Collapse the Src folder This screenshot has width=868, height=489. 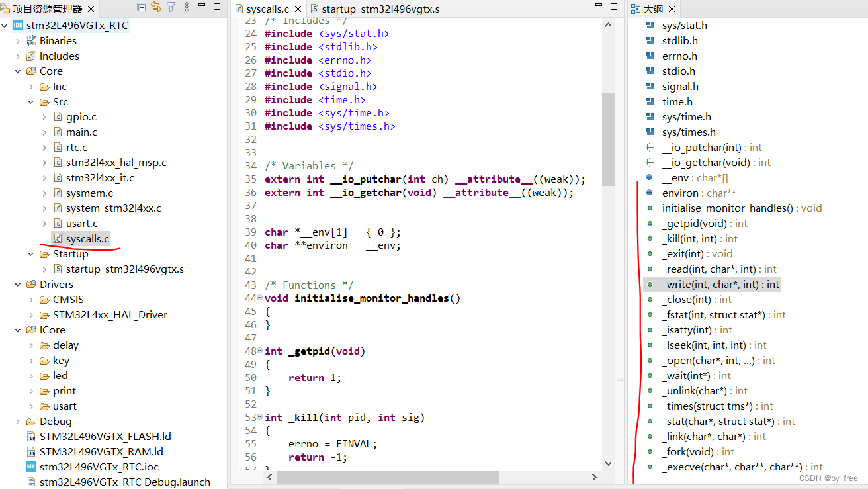point(31,102)
